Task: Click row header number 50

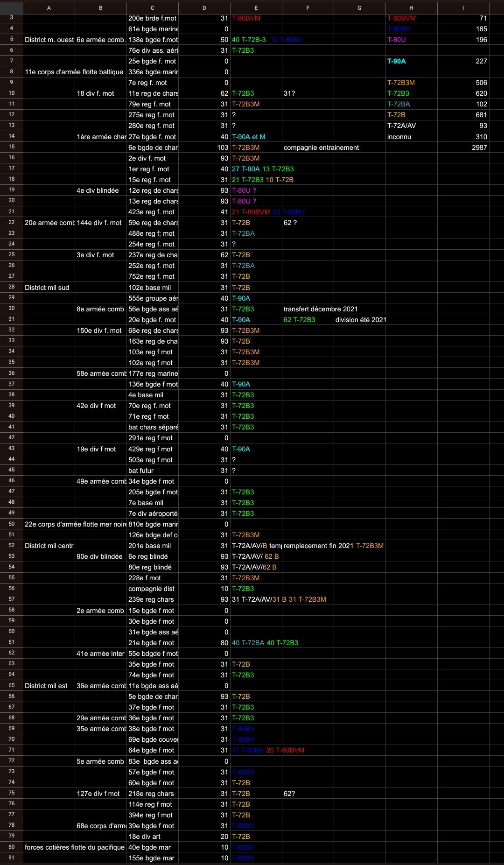Action: pos(11,524)
